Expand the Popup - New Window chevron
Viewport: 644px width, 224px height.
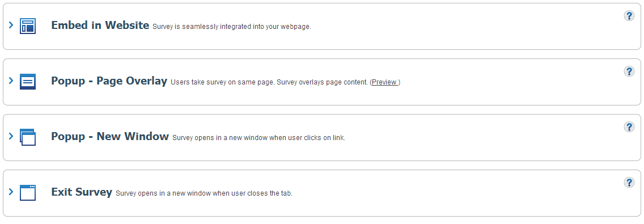(11, 136)
